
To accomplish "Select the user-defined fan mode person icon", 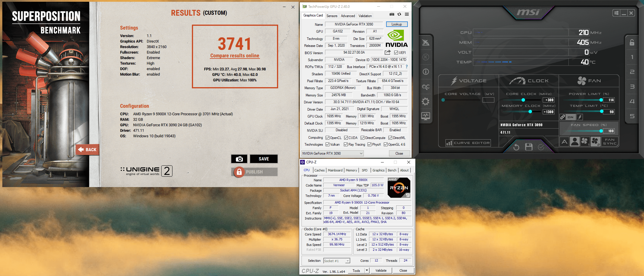I will tap(575, 141).
